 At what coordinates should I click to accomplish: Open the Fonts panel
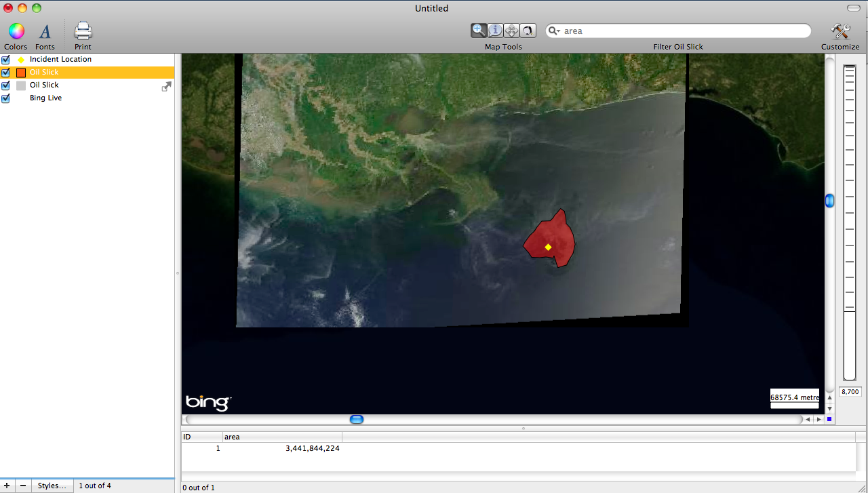point(45,31)
